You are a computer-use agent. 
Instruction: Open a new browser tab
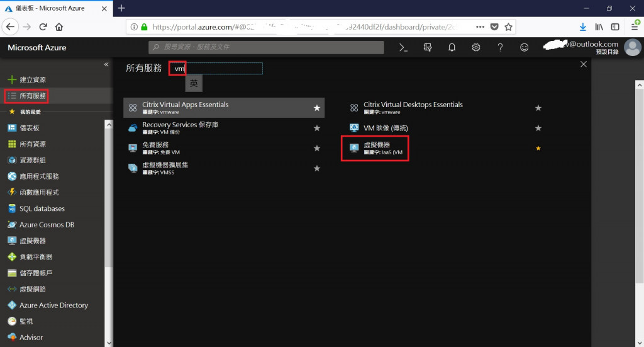click(121, 8)
